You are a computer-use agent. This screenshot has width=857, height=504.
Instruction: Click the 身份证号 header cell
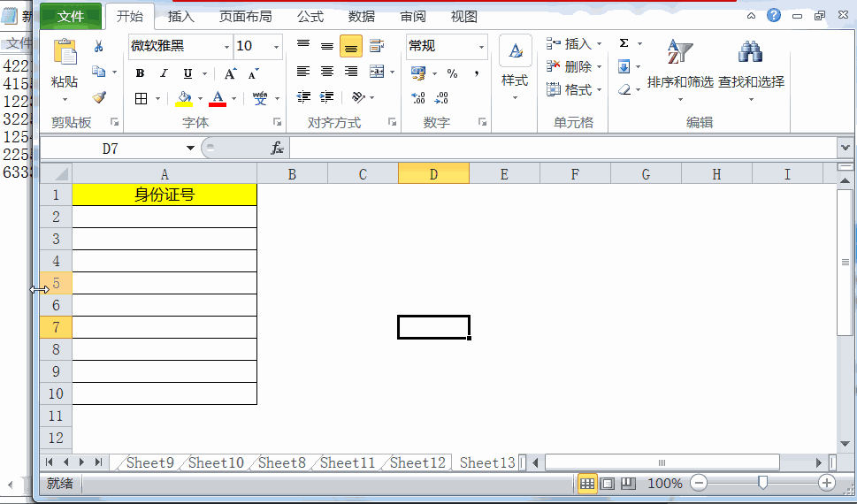click(165, 195)
